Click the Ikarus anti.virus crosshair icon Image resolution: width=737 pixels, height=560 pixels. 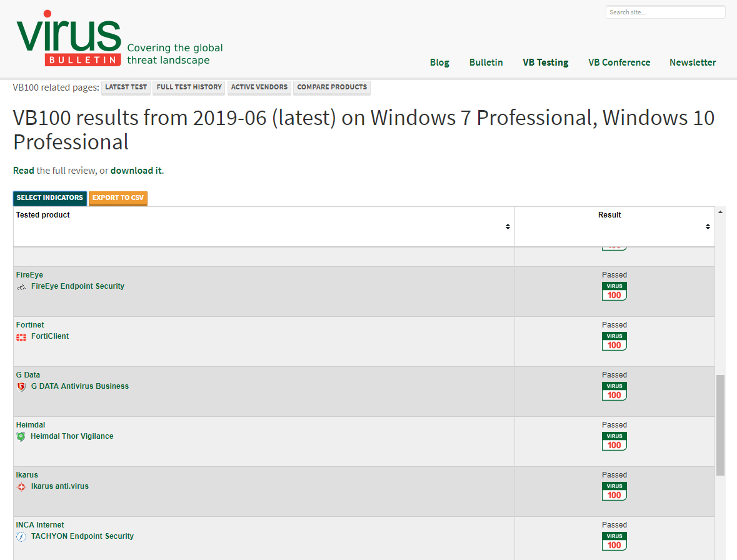click(x=21, y=487)
